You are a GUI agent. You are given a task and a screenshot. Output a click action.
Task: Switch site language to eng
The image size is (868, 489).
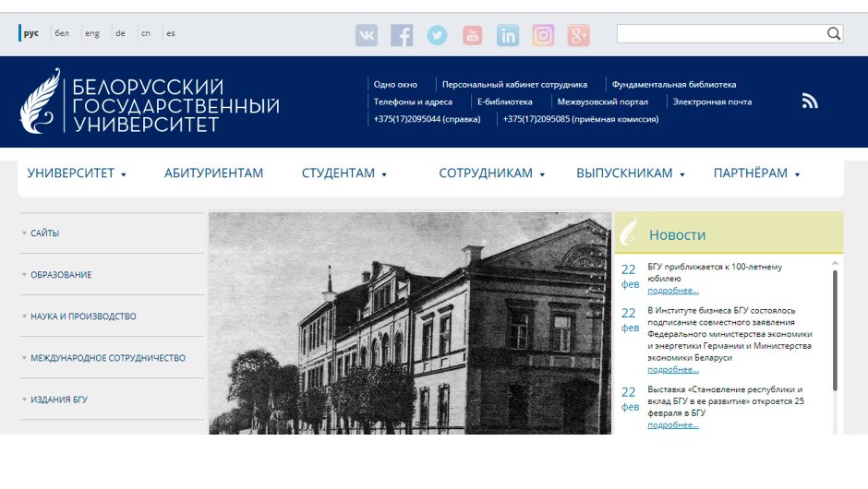pyautogui.click(x=92, y=33)
